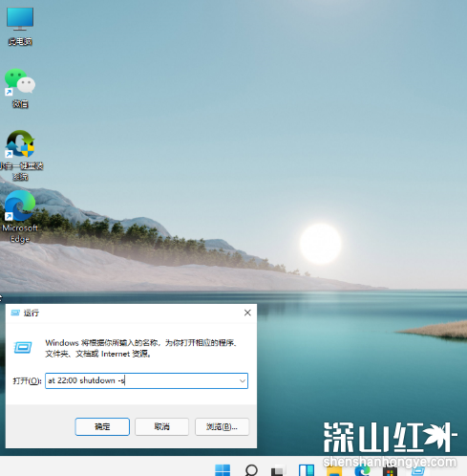Click the 运行 title text
Screen dimensions: 467x476
(x=32, y=313)
